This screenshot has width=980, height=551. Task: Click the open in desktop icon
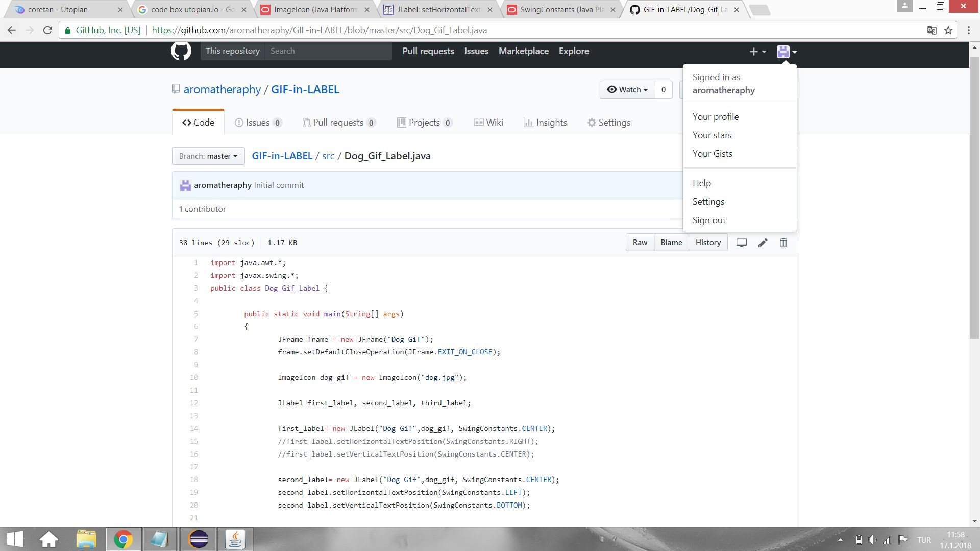pyautogui.click(x=742, y=243)
